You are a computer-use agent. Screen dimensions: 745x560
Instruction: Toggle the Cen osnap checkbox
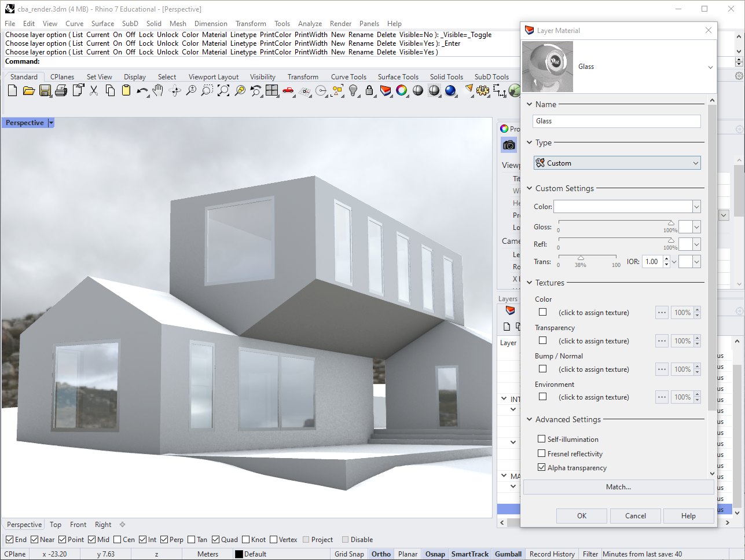(x=118, y=540)
